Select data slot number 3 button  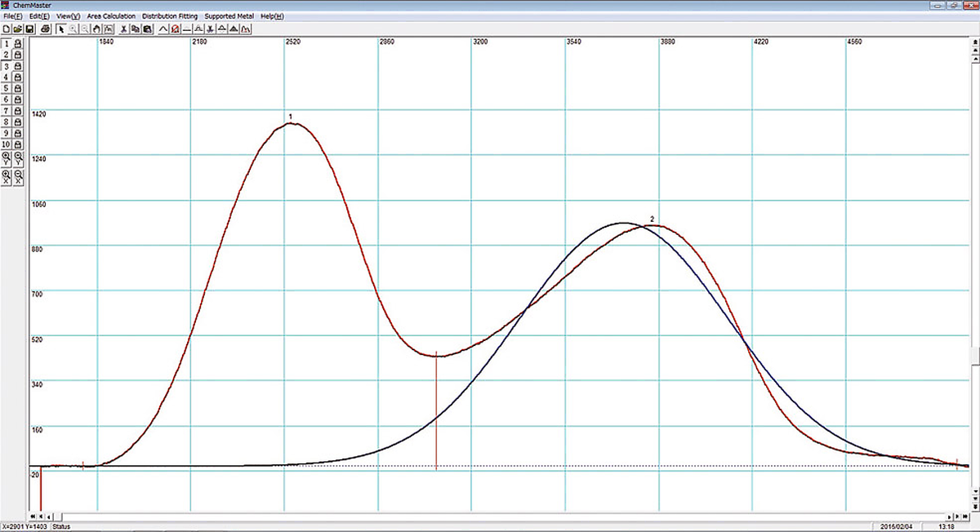coord(7,66)
